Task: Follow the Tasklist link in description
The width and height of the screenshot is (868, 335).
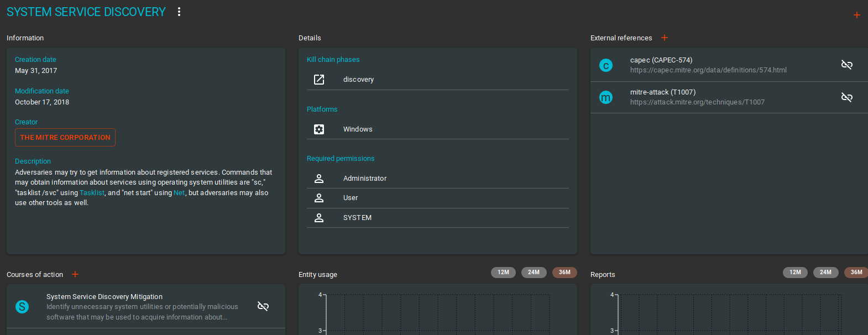Action: tap(92, 193)
